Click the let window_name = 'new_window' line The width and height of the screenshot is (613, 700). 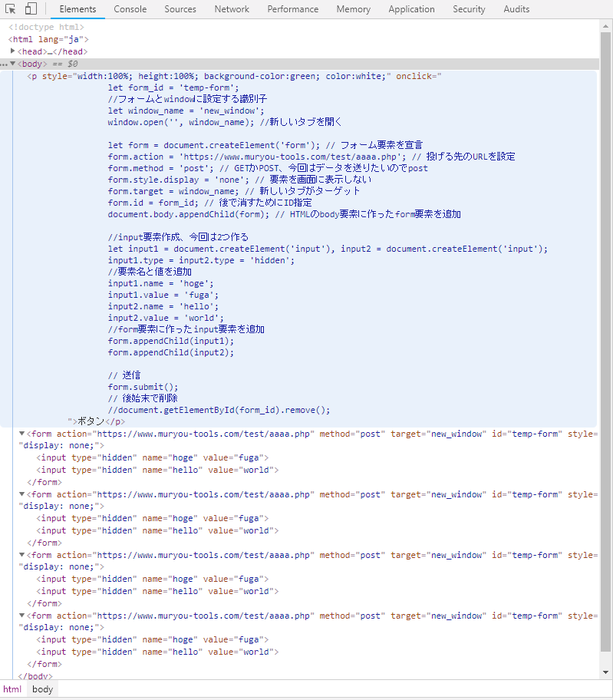point(186,111)
